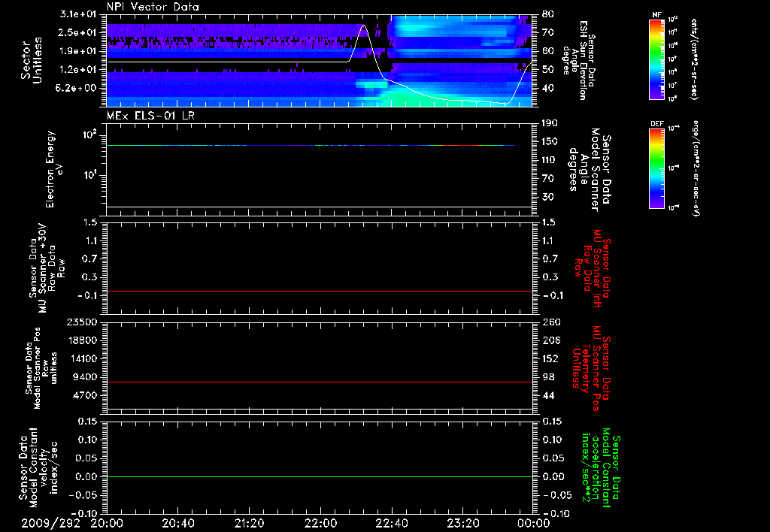
Task: Click the red MU Scanner raw data line
Action: [x=320, y=291]
